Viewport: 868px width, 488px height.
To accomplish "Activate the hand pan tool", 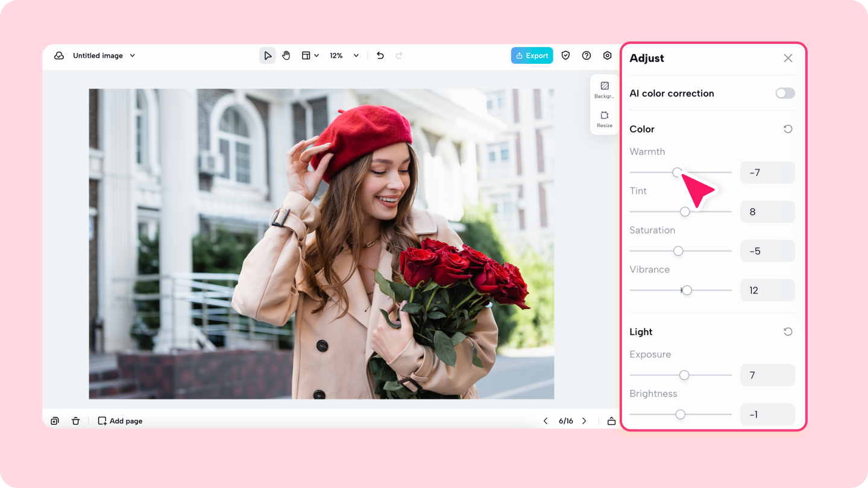I will click(286, 55).
